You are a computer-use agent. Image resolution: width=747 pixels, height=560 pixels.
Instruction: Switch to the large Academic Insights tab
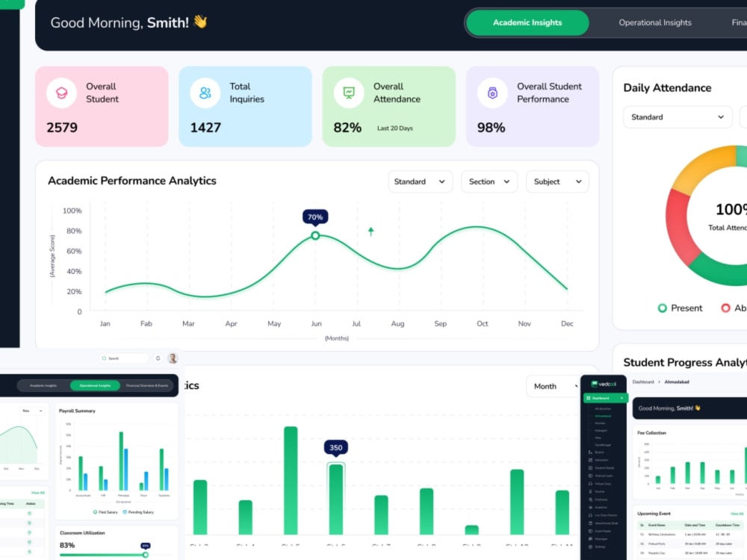pos(527,22)
